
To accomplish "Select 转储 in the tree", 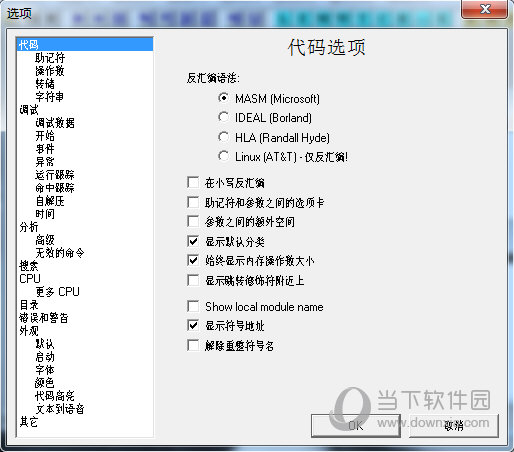I will click(x=45, y=84).
